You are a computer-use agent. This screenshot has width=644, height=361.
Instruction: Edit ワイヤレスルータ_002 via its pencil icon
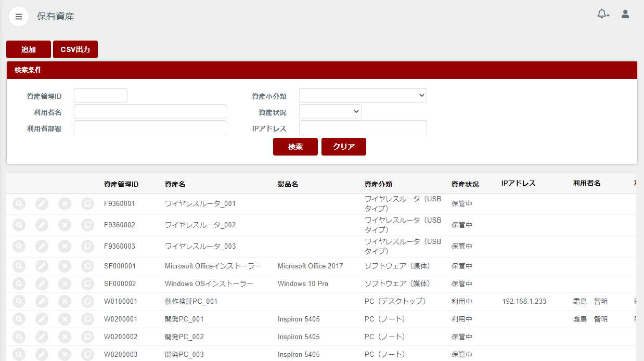[x=42, y=225]
